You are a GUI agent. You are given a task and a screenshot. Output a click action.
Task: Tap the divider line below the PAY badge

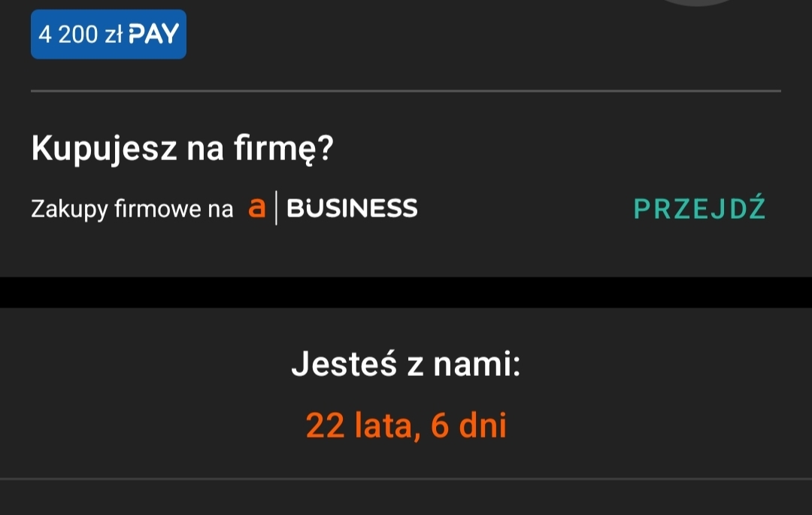[406, 91]
